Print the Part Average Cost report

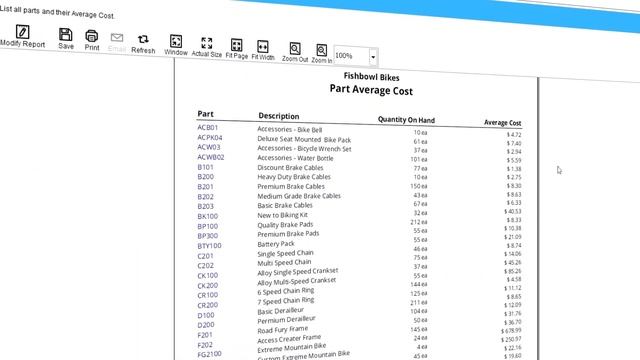point(92,40)
